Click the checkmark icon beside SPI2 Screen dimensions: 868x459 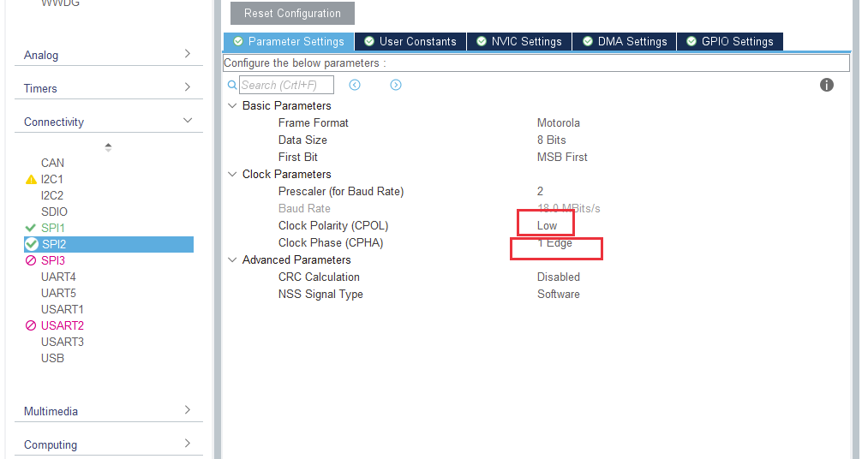[32, 244]
